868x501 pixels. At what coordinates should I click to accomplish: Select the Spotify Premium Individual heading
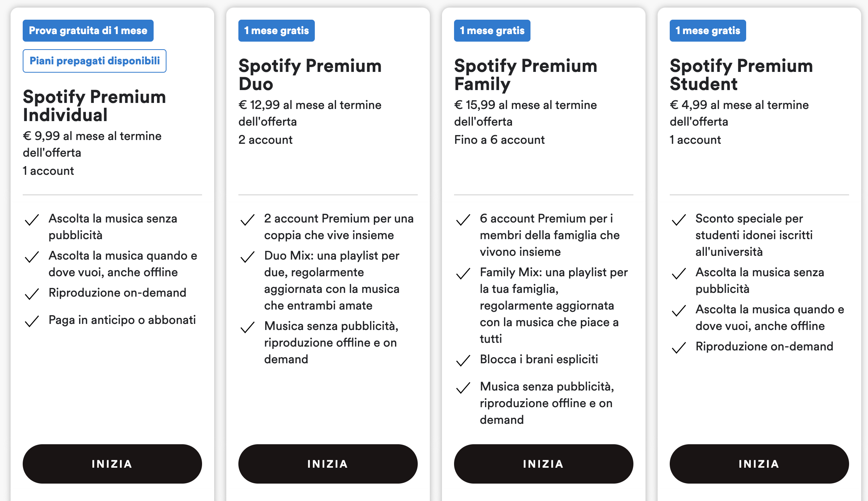[x=95, y=106]
